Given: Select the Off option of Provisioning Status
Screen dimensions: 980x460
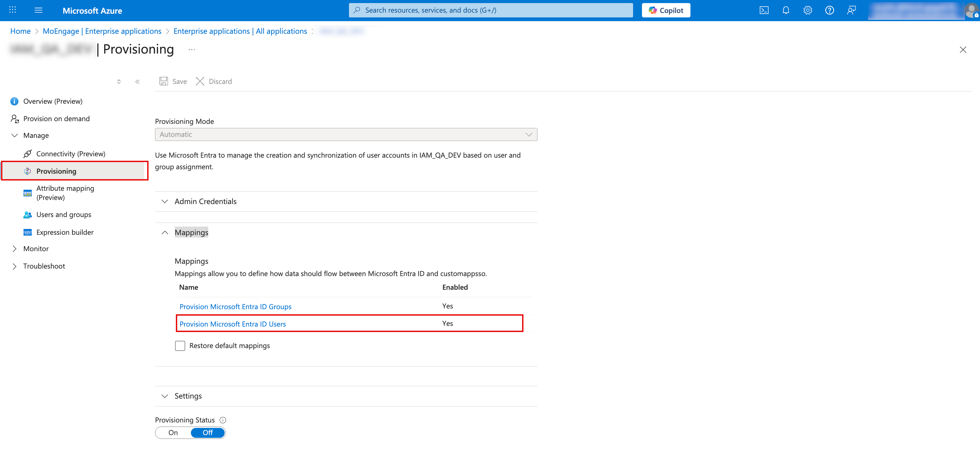Looking at the screenshot, I should coord(208,433).
